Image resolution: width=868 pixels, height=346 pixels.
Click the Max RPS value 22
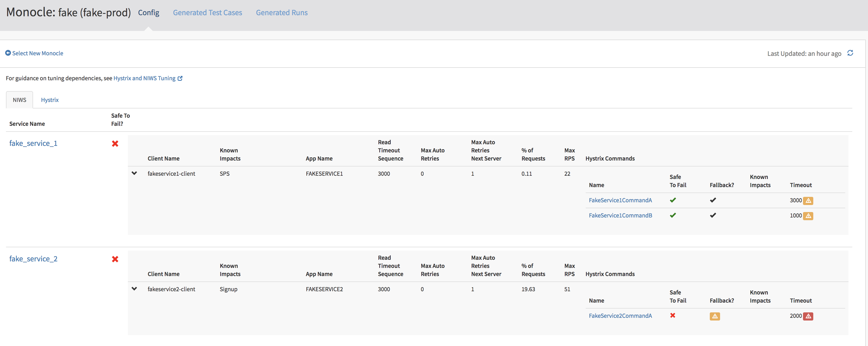click(x=567, y=174)
